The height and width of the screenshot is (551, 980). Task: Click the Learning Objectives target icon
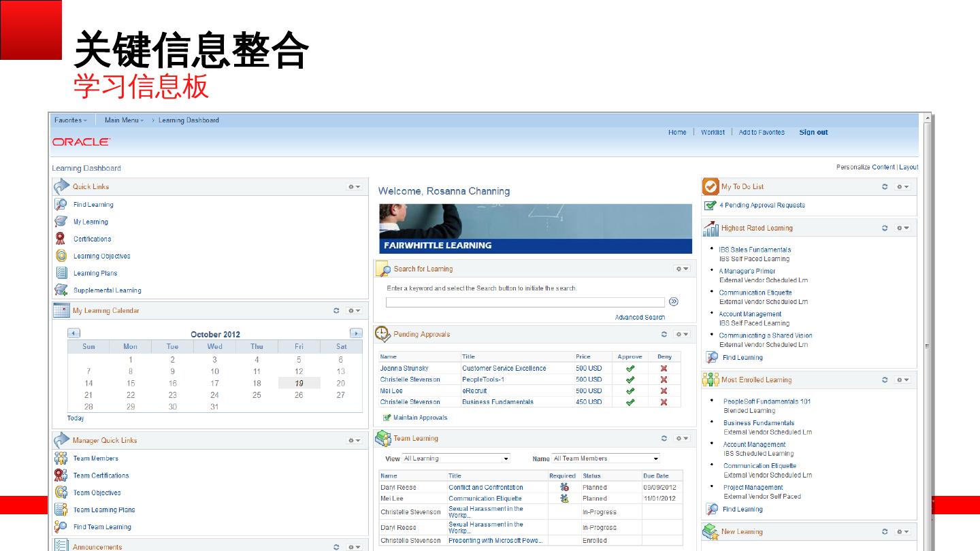point(61,256)
